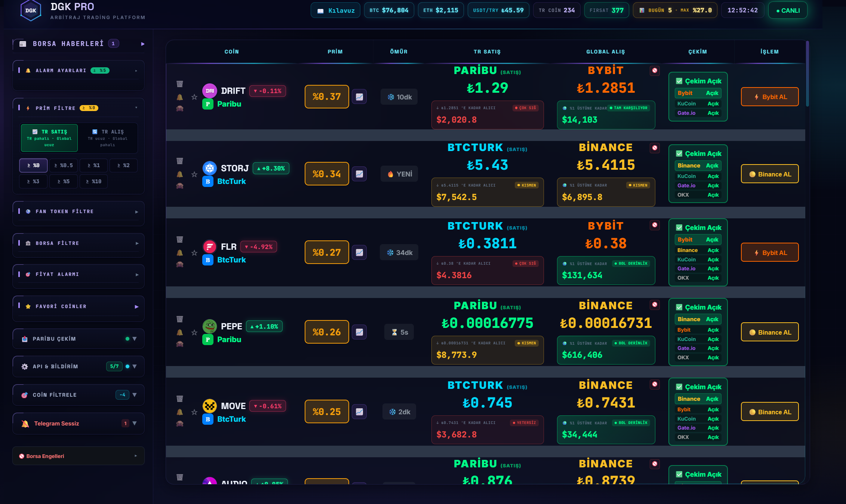
Task: Select the ≥ %1 premium filter
Action: [x=93, y=165]
